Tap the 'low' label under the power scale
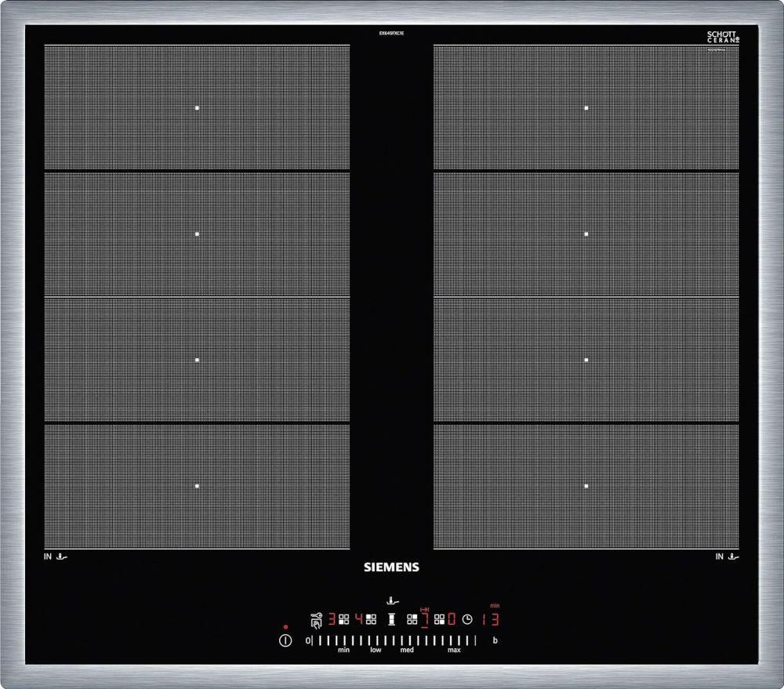 376,650
